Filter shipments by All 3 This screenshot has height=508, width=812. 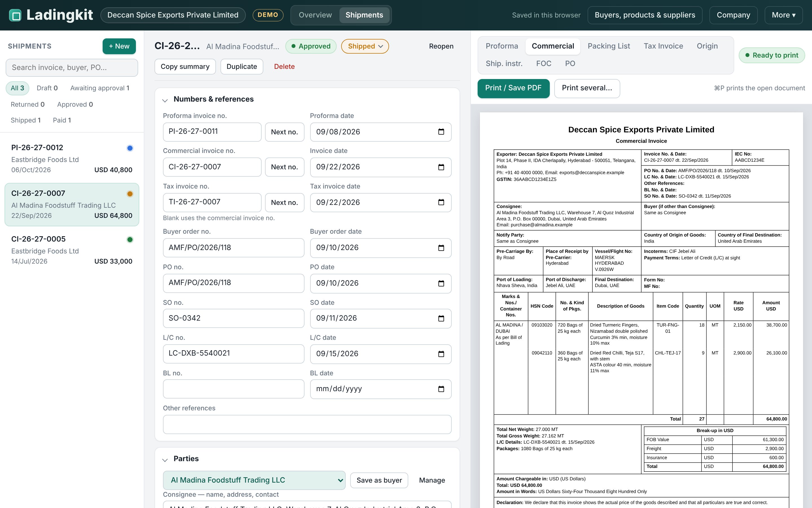17,88
